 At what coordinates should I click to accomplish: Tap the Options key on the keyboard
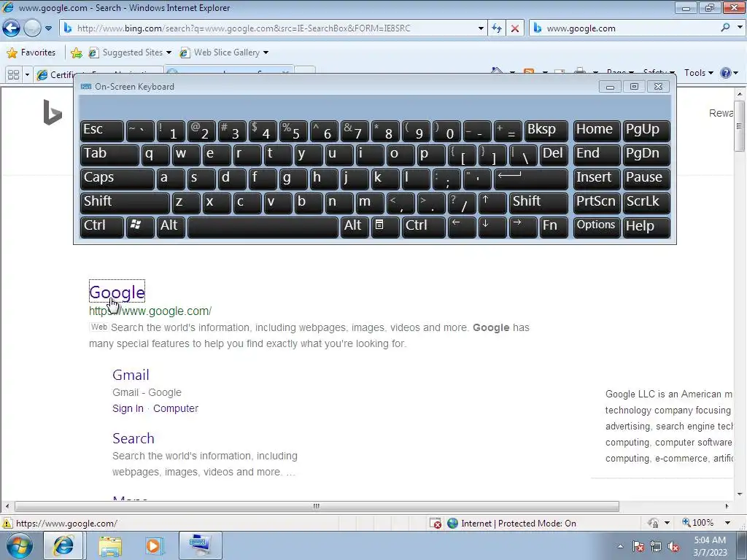tap(597, 226)
